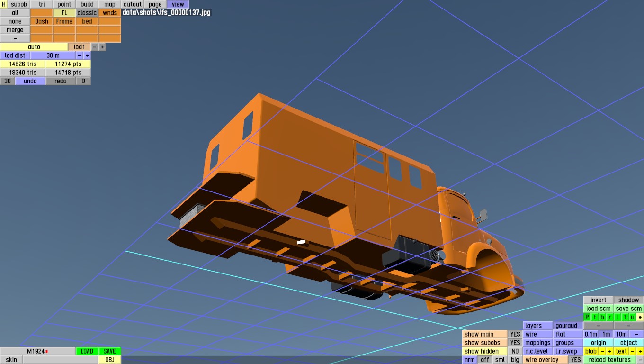Select the f front view button
This screenshot has width=644, height=364.
tap(595, 317)
